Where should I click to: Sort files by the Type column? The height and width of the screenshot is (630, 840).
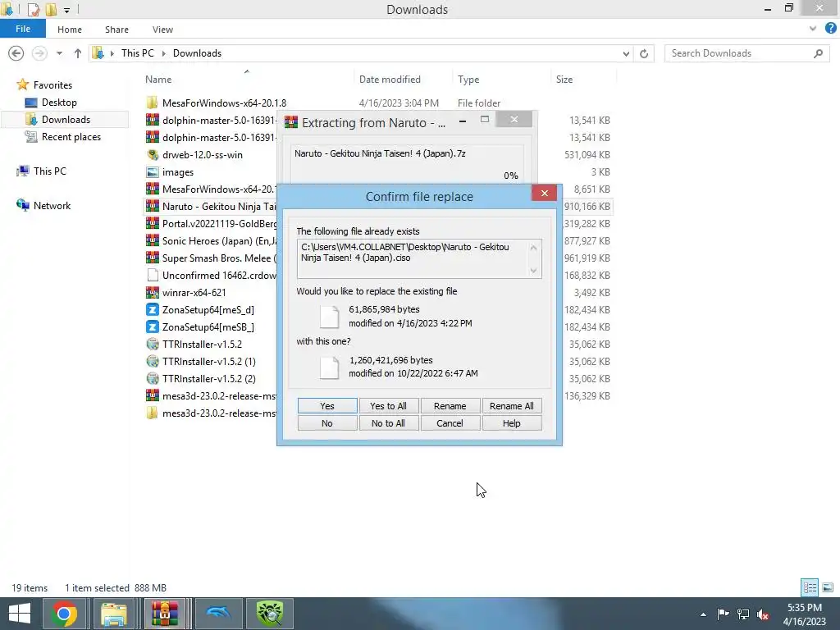[468, 80]
